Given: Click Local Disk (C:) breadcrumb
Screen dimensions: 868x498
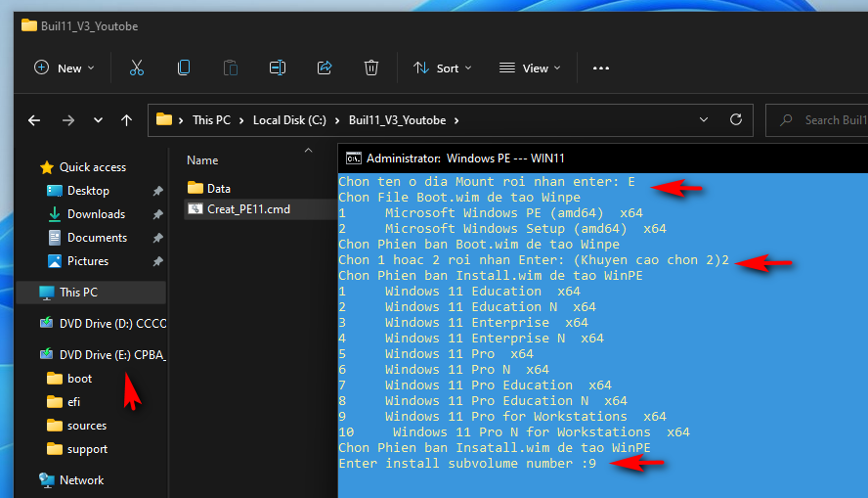Looking at the screenshot, I should tap(289, 120).
